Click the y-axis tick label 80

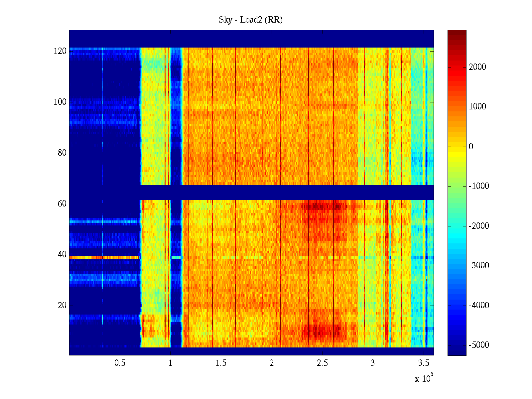[x=62, y=153]
